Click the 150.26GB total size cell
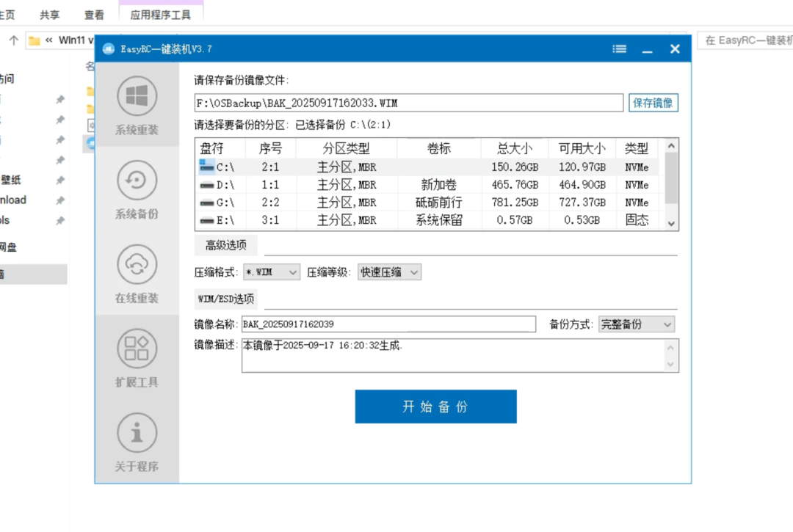 (x=515, y=167)
